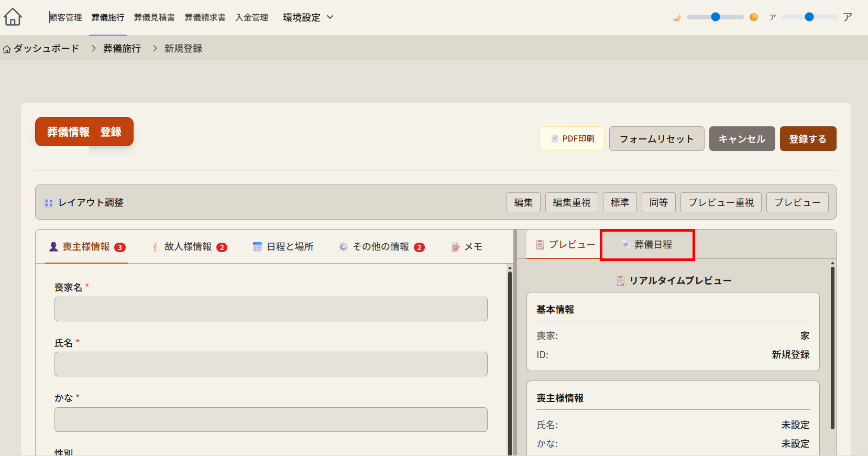Open the 葬儀見積書 menu item

coord(154,17)
